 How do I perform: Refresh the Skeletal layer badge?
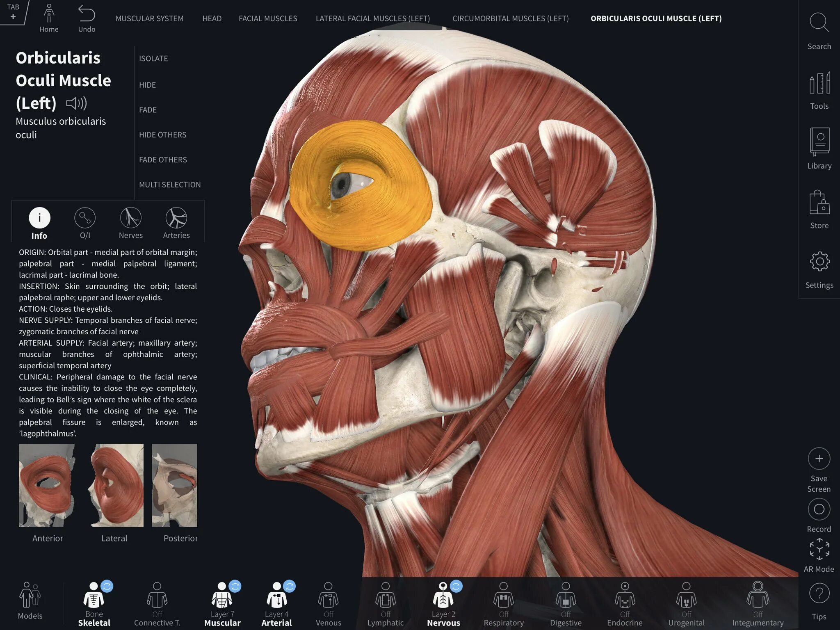[x=107, y=586]
